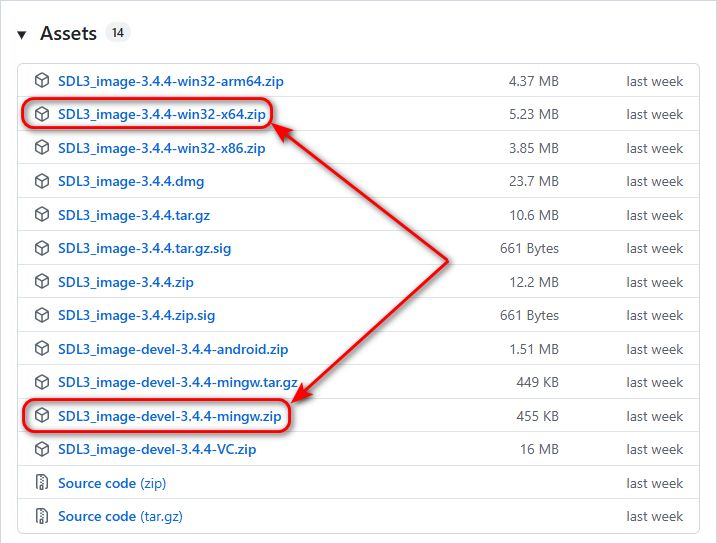The width and height of the screenshot is (717, 543).
Task: Click last week in devel VC.zip row
Action: (x=654, y=450)
